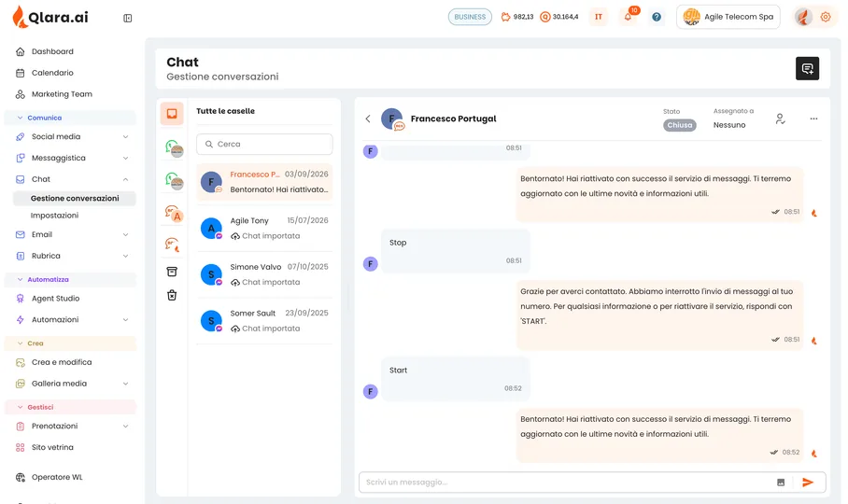848x504 pixels.
Task: Switch language with the IT button
Action: [x=598, y=17]
